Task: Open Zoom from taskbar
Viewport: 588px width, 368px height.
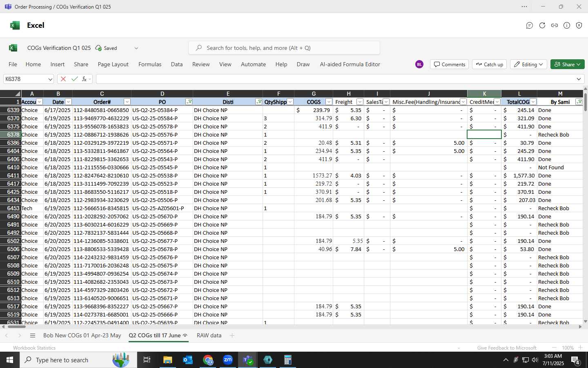Action: [x=228, y=360]
